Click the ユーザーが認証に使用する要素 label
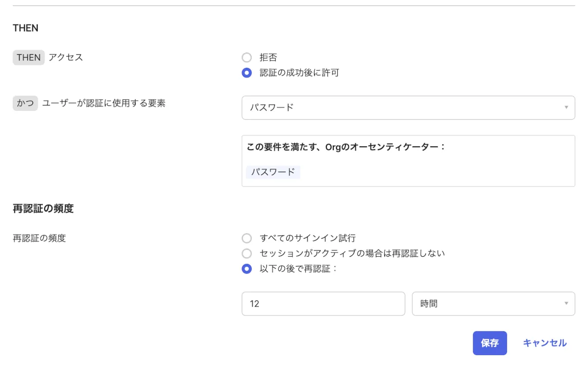Image resolution: width=588 pixels, height=366 pixels. click(x=103, y=104)
